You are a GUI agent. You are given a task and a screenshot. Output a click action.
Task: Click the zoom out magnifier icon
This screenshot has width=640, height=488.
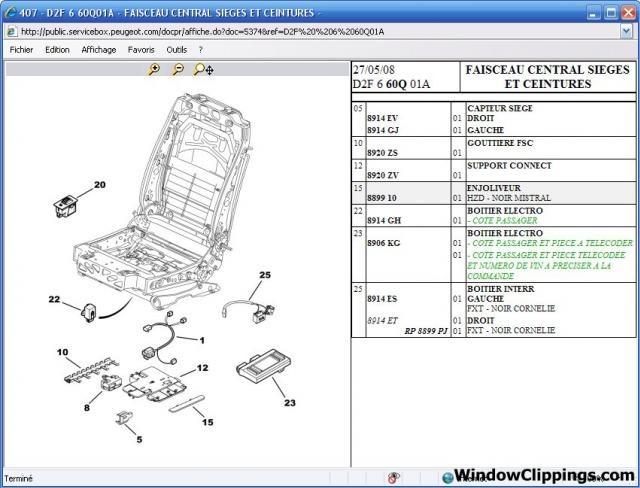pos(177,69)
